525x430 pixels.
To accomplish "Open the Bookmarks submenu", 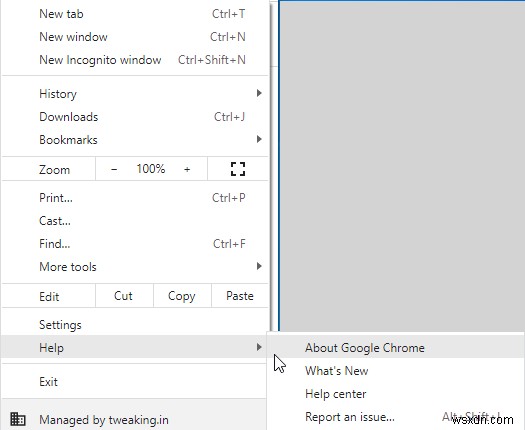I will 135,140.
